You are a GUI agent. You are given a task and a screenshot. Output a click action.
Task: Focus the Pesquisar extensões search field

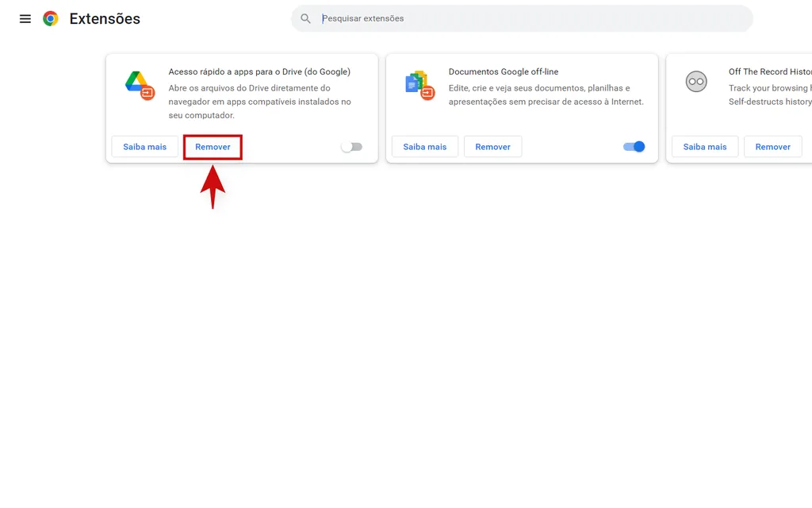pyautogui.click(x=522, y=19)
